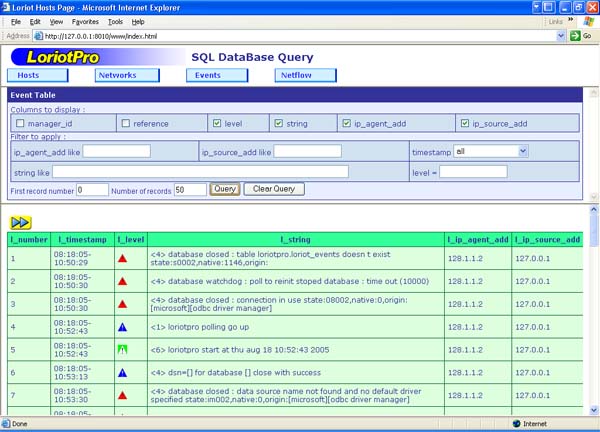Click the blue level triangle in row 4

click(x=122, y=327)
